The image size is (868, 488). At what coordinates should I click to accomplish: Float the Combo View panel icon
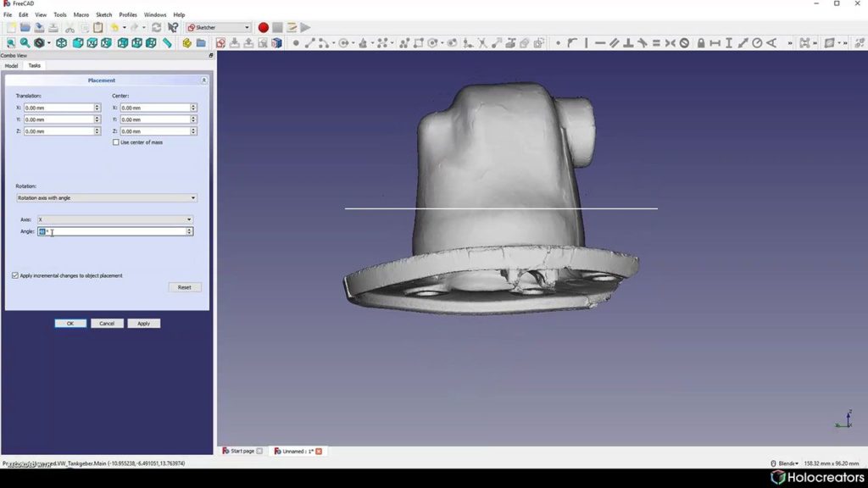[210, 55]
